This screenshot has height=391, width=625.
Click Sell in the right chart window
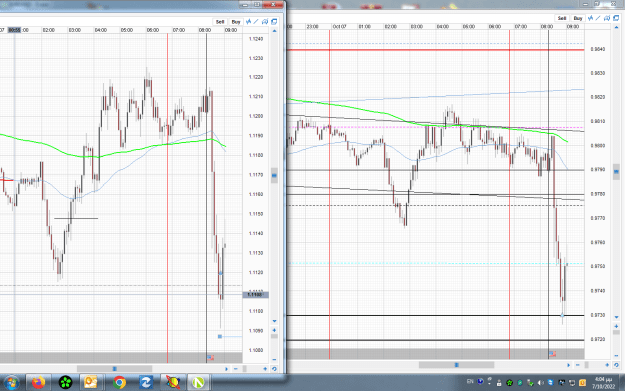coord(562,18)
